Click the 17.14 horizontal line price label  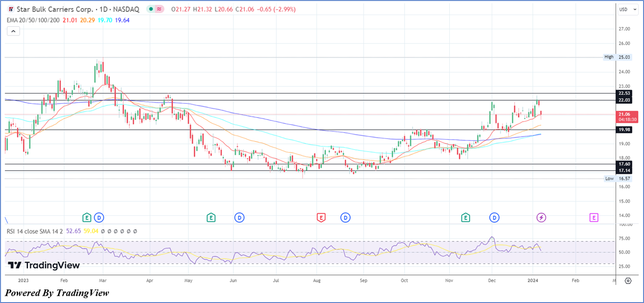pos(624,171)
